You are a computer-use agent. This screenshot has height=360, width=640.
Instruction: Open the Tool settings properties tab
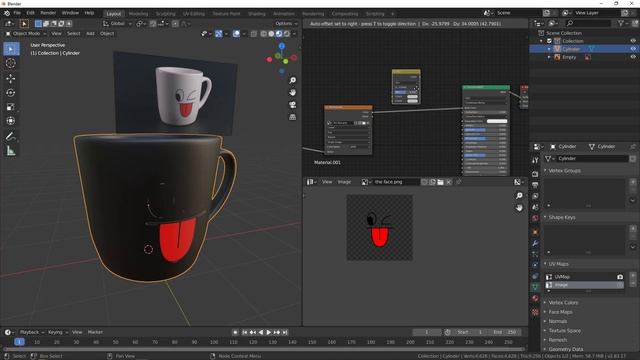(x=535, y=160)
